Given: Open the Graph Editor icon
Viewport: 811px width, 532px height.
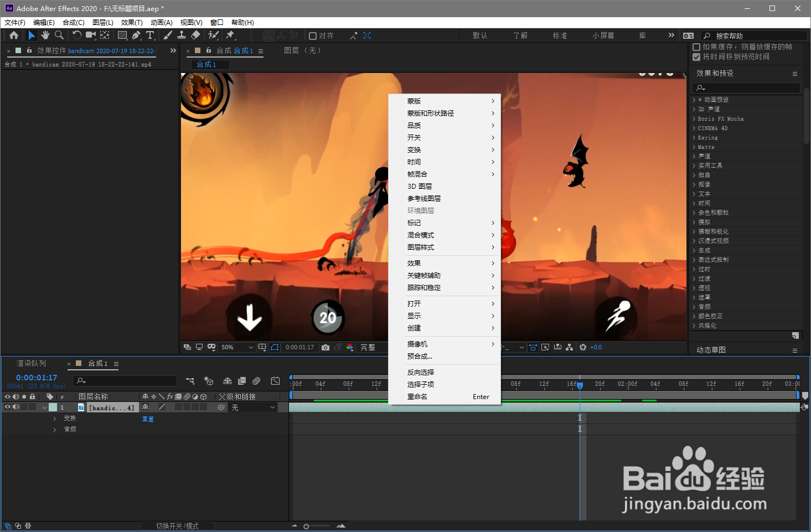Looking at the screenshot, I should (x=275, y=381).
